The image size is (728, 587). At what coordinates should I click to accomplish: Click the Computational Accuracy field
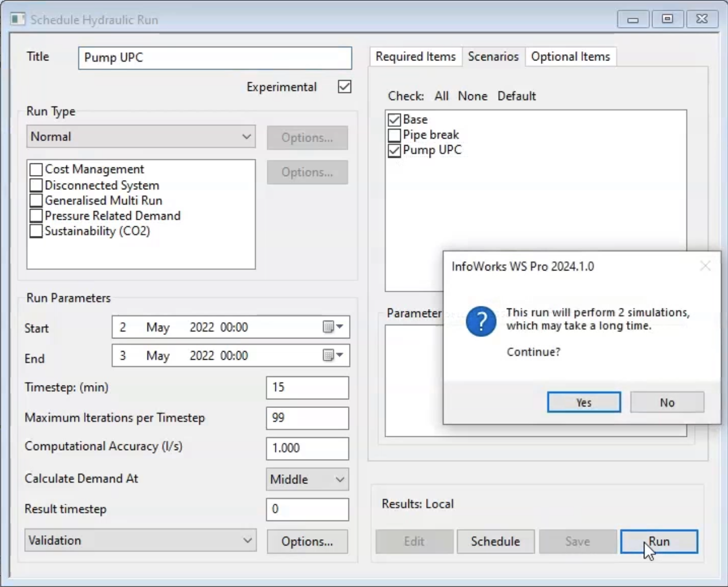click(x=308, y=448)
